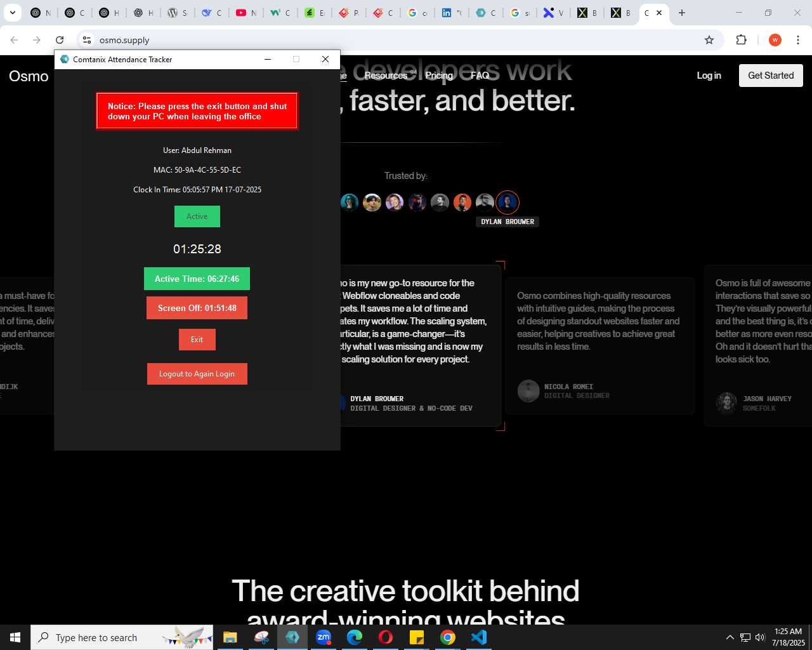
Task: Open Zoom from the taskbar
Action: tap(324, 637)
